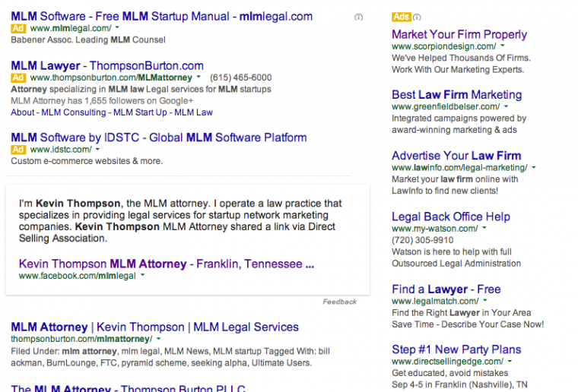Click the Ad badge beside thompsonburton.com URL

(18, 77)
